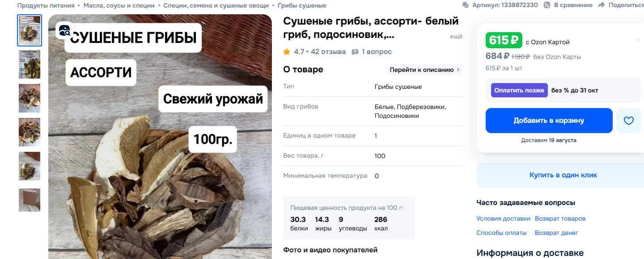The height and width of the screenshot is (259, 644).
Task: Click the yellow rating star icon
Action: 287,52
